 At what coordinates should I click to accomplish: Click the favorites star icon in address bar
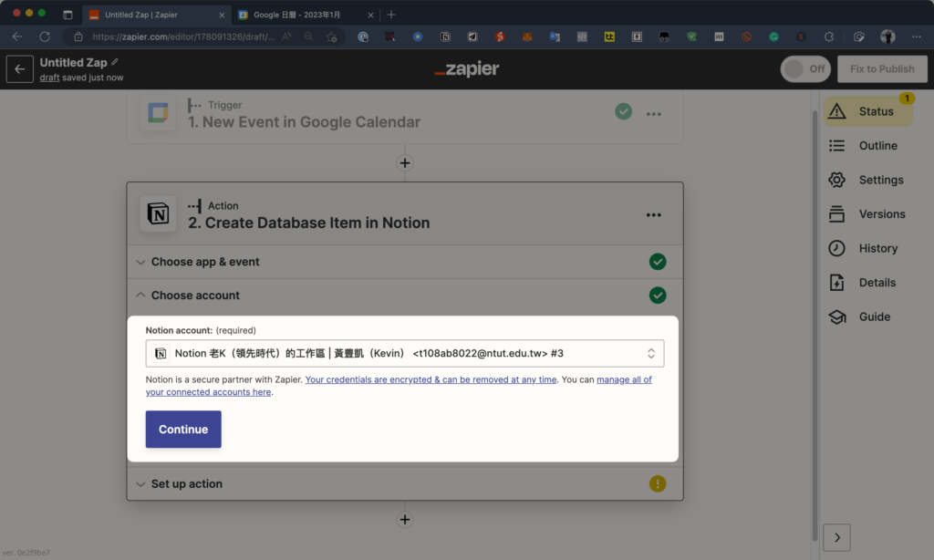tap(332, 36)
